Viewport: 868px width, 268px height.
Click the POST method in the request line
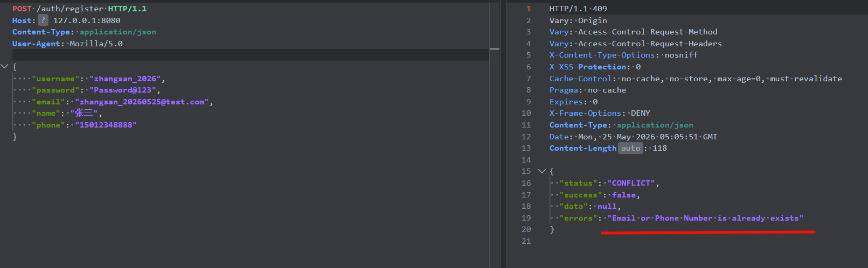22,9
